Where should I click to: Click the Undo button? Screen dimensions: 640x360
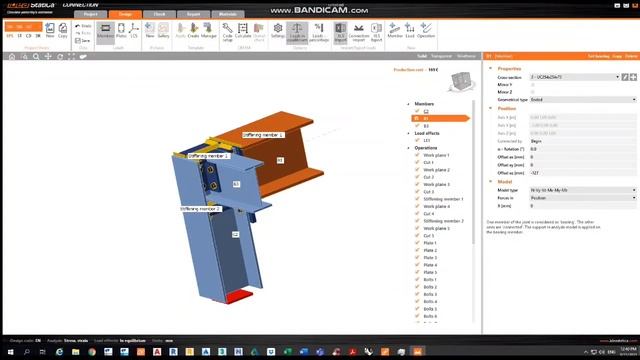(83, 26)
